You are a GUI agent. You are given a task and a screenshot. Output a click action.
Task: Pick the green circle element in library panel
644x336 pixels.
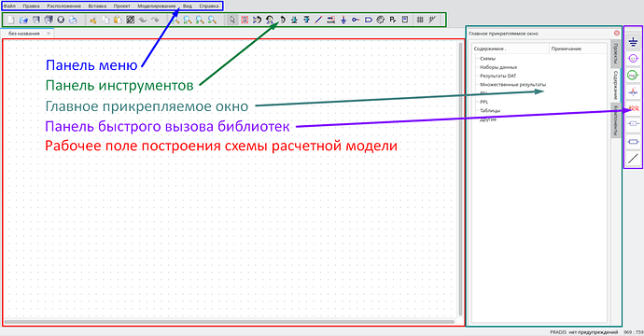[633, 76]
